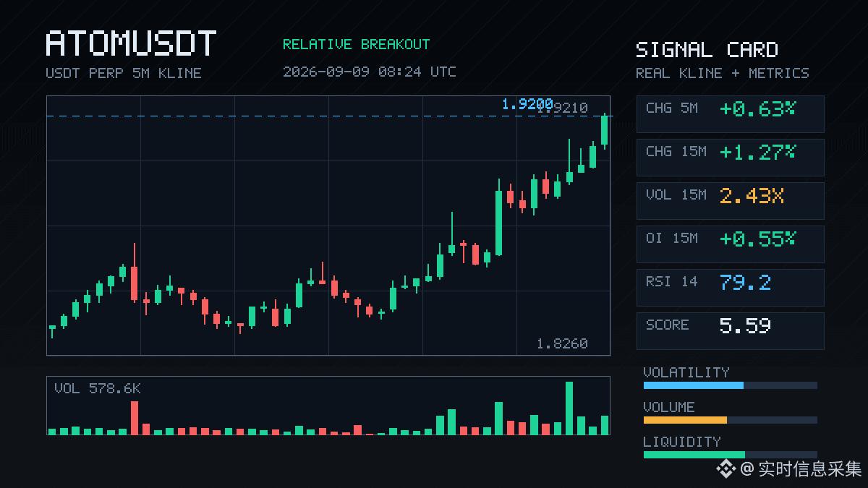This screenshot has width=868, height=488.
Task: Click the orange VOLUME progress bar
Action: coord(685,420)
